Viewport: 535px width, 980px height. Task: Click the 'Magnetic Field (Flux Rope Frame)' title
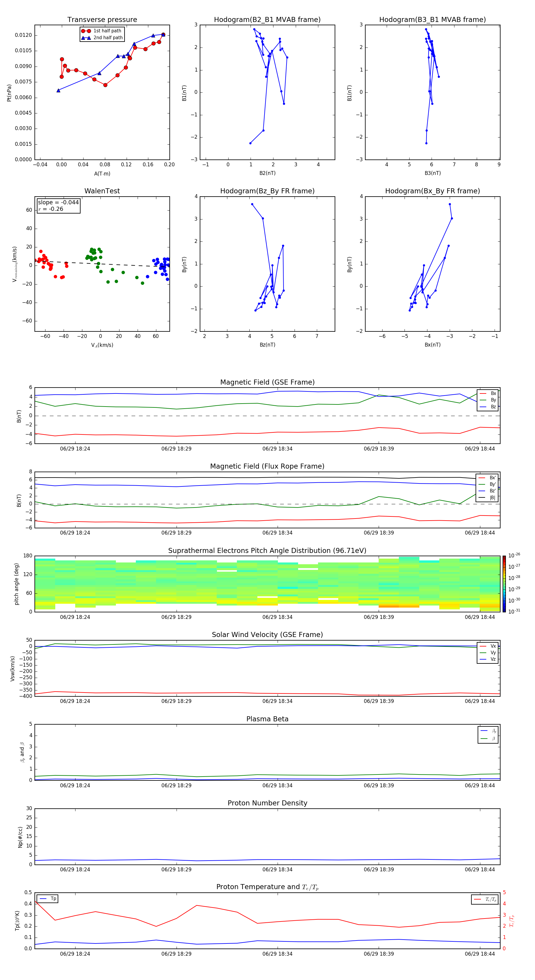pyautogui.click(x=267, y=466)
